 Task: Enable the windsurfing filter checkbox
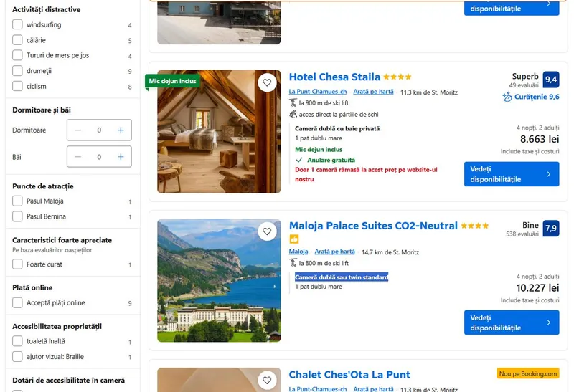(18, 24)
